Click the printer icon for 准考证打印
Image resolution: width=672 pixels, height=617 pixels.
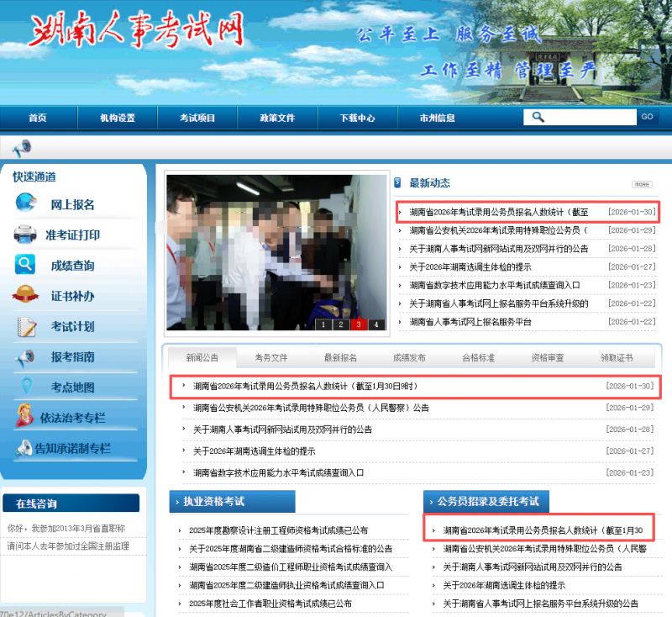(x=25, y=234)
